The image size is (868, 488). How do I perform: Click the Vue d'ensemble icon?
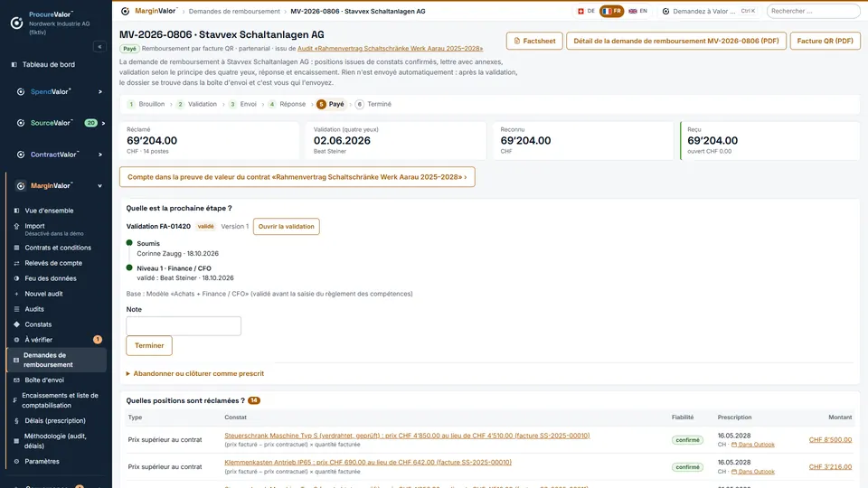[x=16, y=211]
